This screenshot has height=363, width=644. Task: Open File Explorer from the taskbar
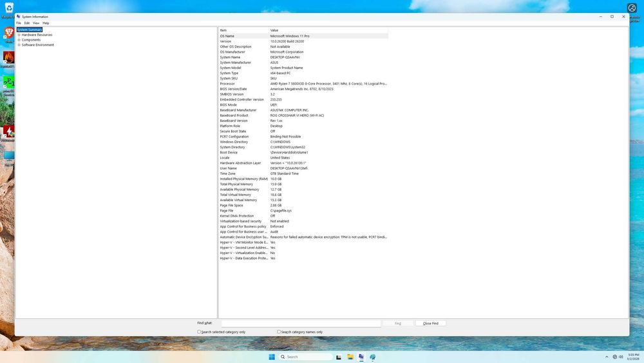[350, 357]
